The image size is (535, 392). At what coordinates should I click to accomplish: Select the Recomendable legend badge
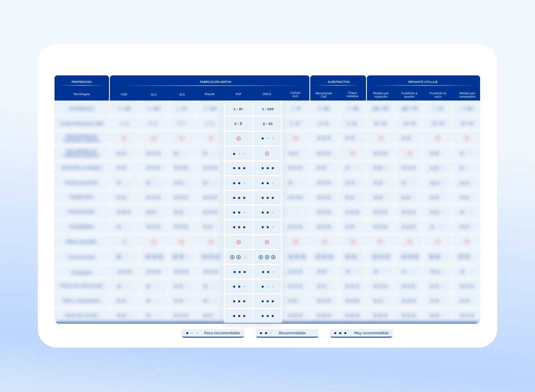click(287, 333)
